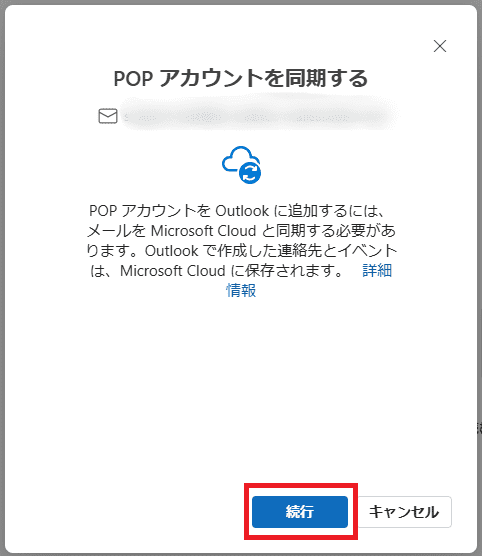Screen dimensions: 482x556
Task: Click the gray backdrop outside dialog
Action: 2,284
